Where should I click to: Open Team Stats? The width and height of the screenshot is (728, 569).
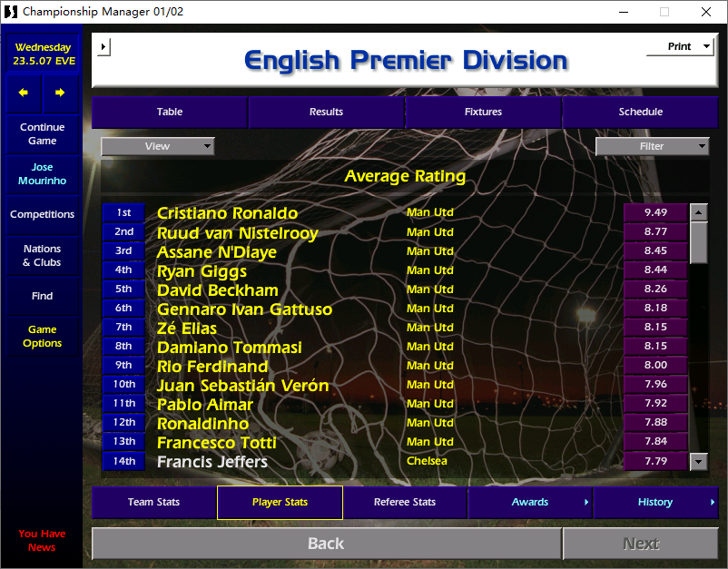coord(153,502)
